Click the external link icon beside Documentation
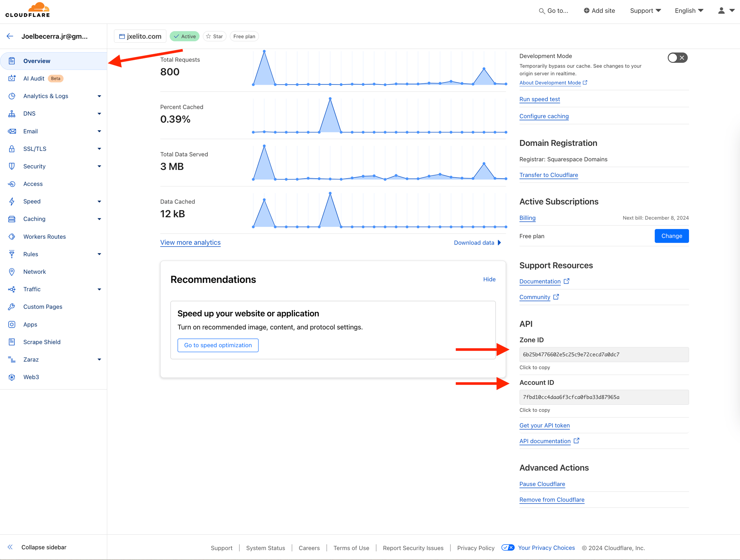This screenshot has width=740, height=560. pos(566,281)
